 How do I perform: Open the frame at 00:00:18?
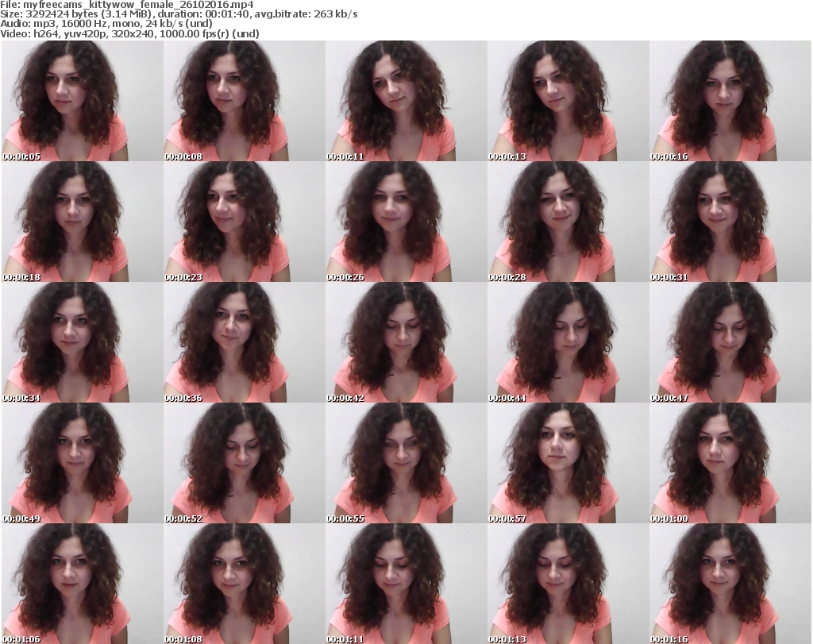click(82, 222)
